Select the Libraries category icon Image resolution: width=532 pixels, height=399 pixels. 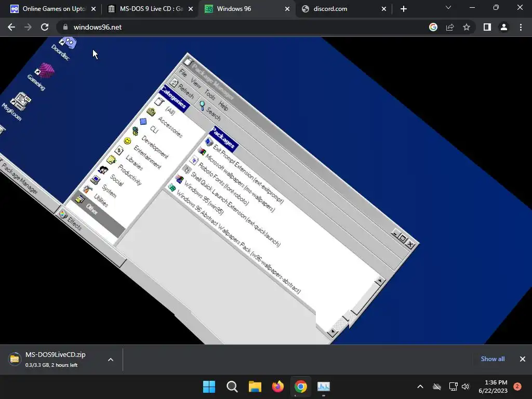pos(119,150)
